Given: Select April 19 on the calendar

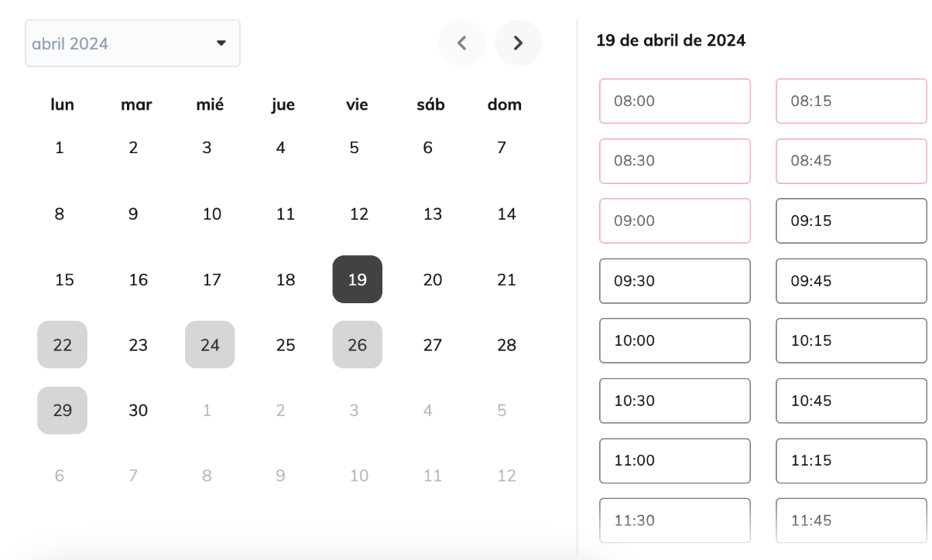Looking at the screenshot, I should coord(357,279).
